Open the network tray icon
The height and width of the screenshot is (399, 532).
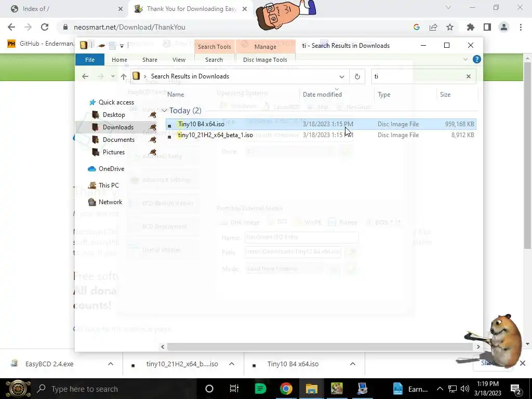(453, 389)
